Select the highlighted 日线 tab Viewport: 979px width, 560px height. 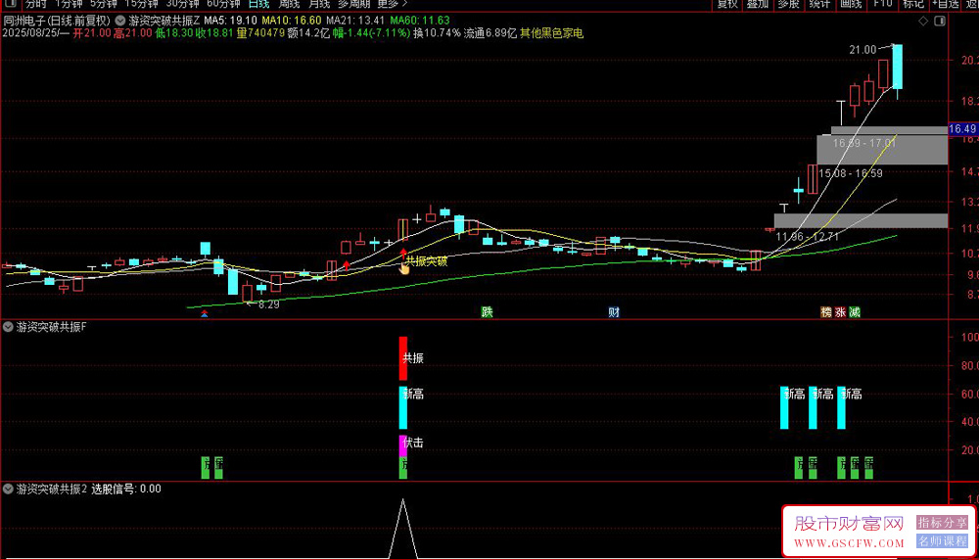point(258,4)
